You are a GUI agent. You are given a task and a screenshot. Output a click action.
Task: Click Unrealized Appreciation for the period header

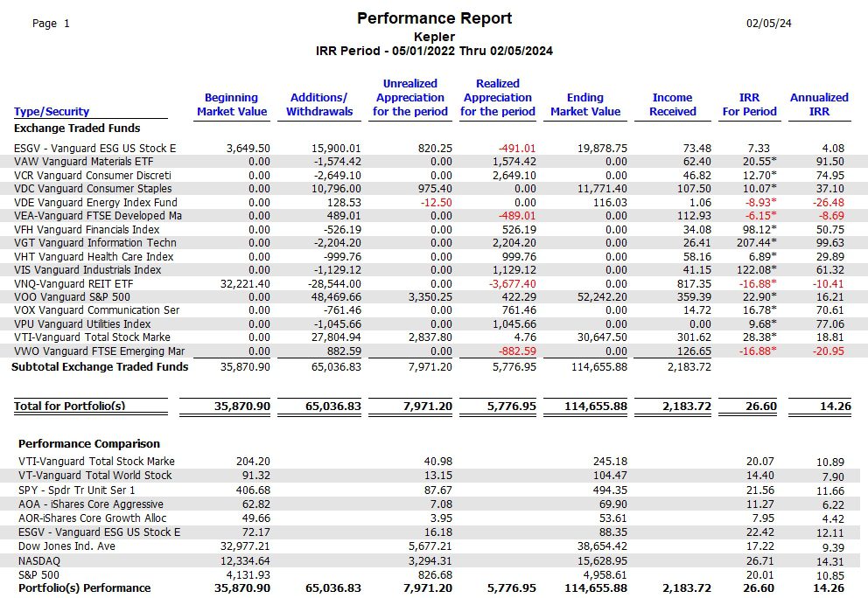click(x=410, y=97)
